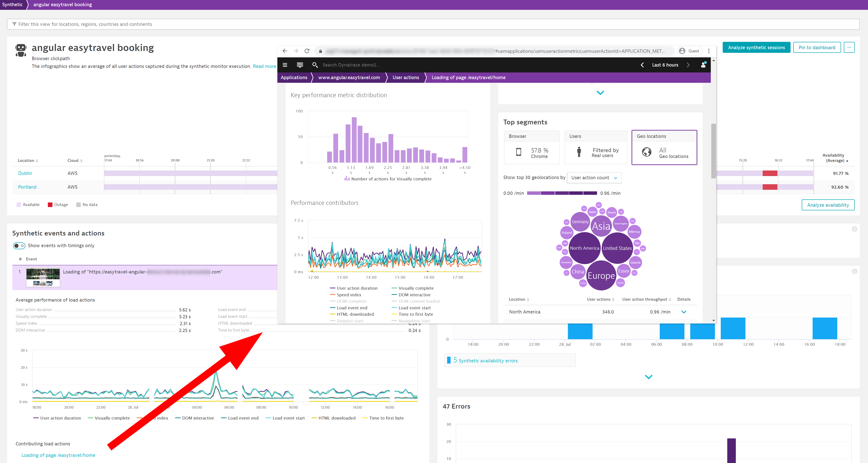Open Synthetic breadcrumb
Screen dimensions: 868x463
(13, 4)
